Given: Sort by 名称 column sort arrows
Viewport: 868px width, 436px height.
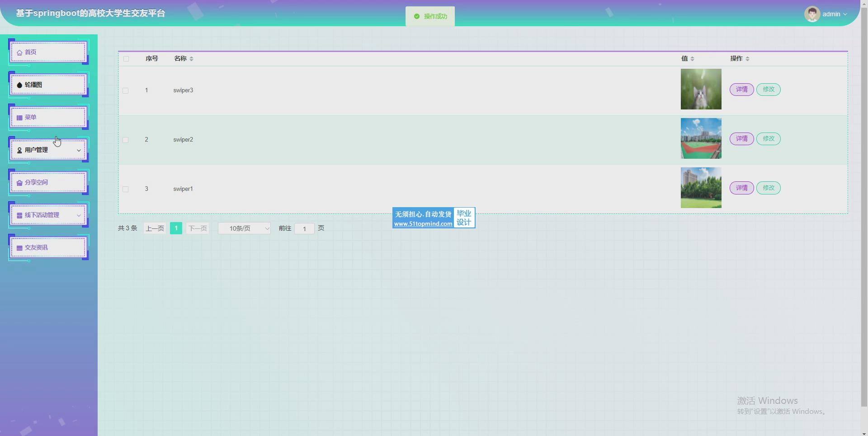Looking at the screenshot, I should point(191,59).
